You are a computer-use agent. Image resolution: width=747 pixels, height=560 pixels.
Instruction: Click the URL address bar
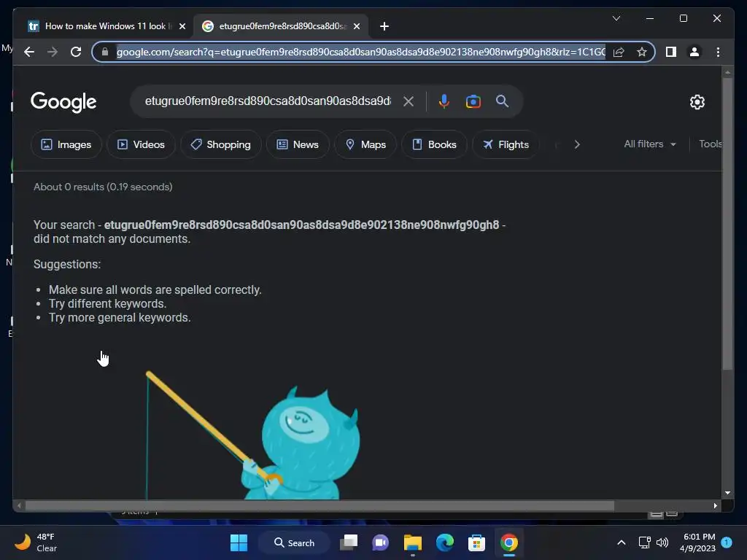coord(360,52)
